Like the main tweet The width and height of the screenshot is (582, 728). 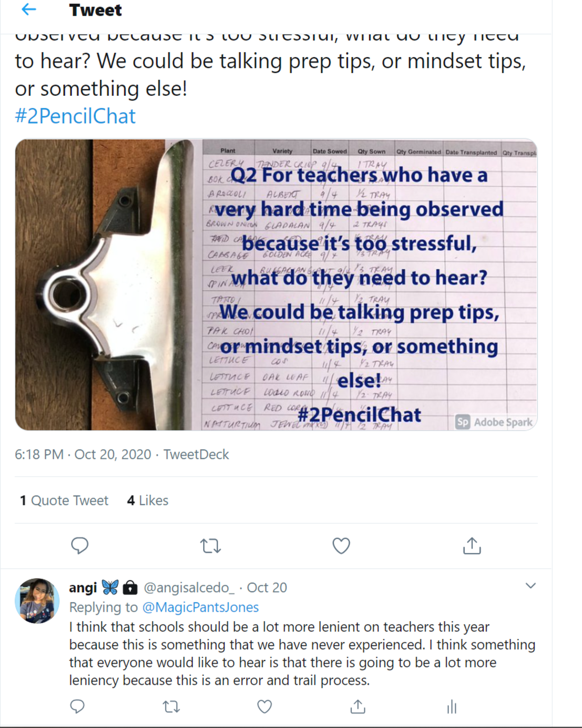coord(341,546)
